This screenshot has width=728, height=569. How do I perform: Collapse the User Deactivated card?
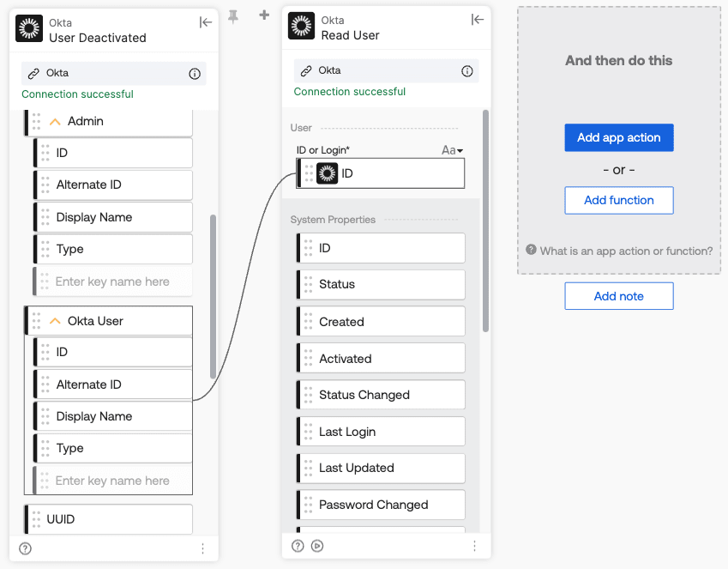pyautogui.click(x=206, y=22)
